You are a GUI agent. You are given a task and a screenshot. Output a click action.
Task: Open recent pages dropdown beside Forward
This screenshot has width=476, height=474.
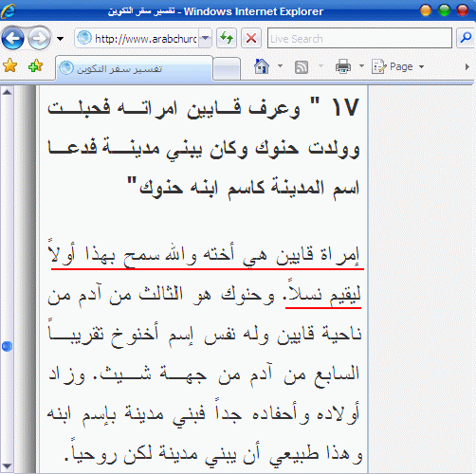[60, 39]
